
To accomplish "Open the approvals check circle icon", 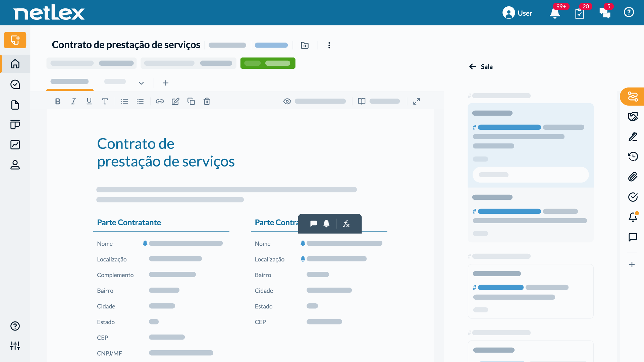I will click(x=633, y=197).
